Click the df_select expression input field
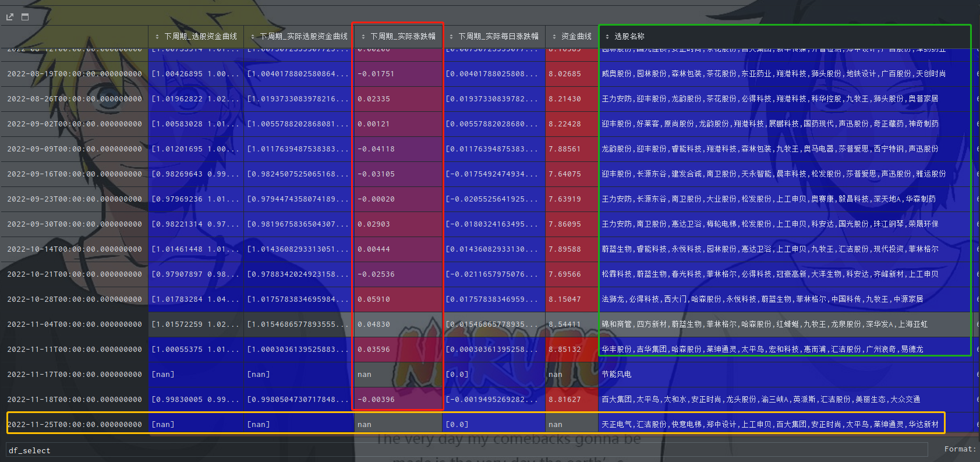Image resolution: width=980 pixels, height=462 pixels. pyautogui.click(x=466, y=450)
